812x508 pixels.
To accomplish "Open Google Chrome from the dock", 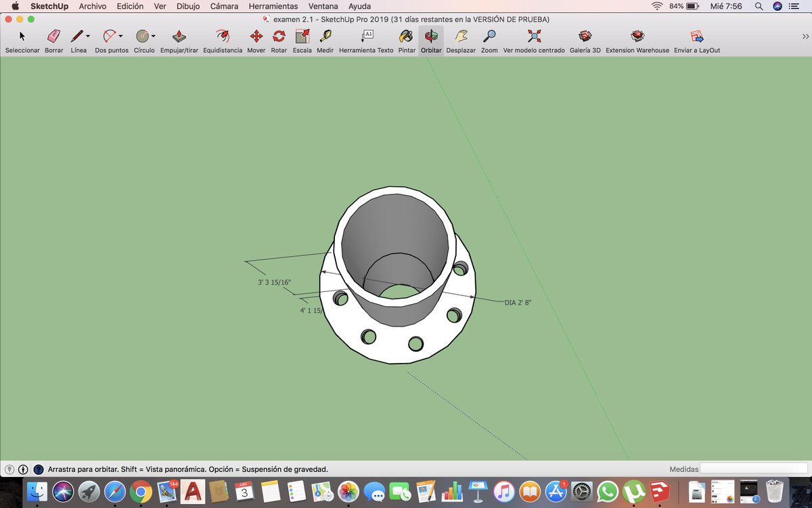I will pyautogui.click(x=141, y=490).
